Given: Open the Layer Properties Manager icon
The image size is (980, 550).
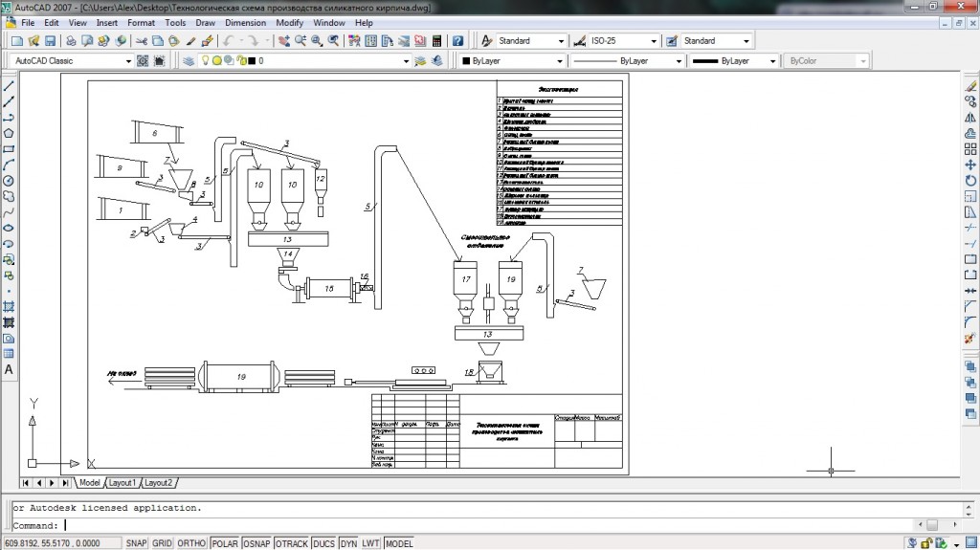Looking at the screenshot, I should (x=189, y=60).
